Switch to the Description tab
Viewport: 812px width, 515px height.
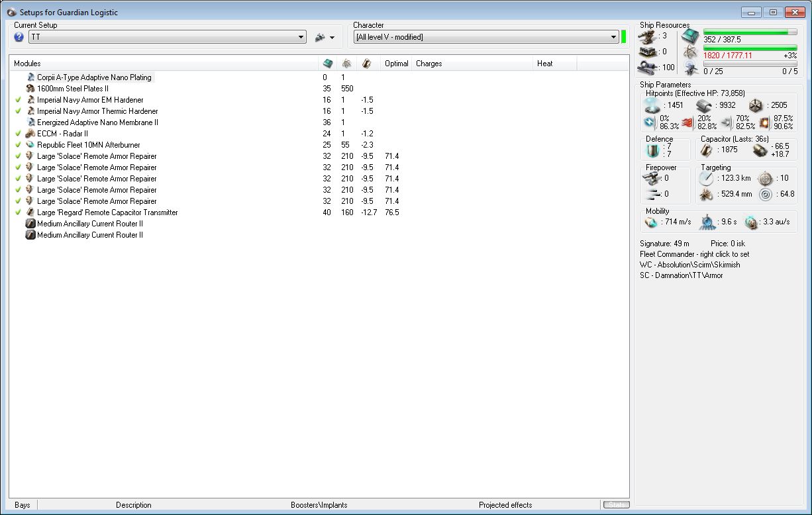coord(134,505)
